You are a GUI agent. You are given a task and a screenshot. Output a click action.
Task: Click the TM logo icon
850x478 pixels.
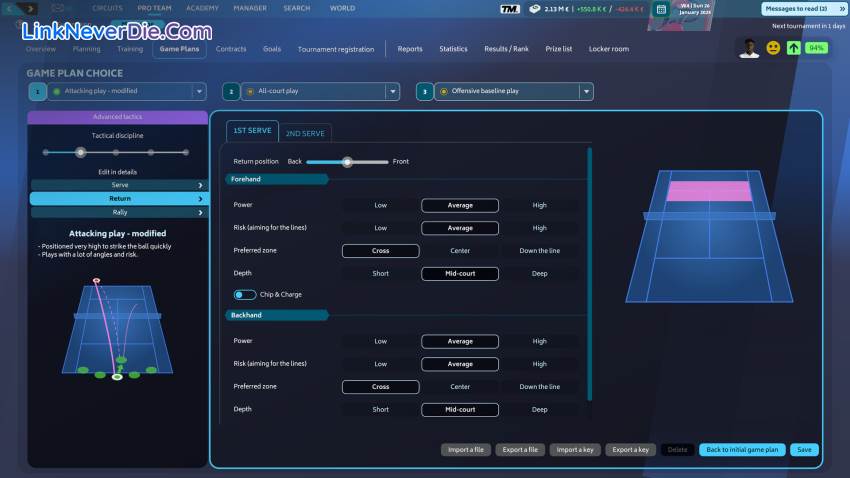[510, 9]
